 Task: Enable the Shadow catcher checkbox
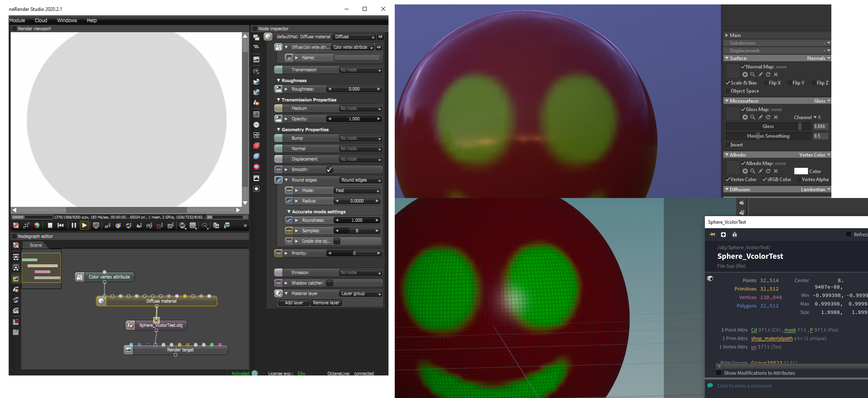point(329,283)
